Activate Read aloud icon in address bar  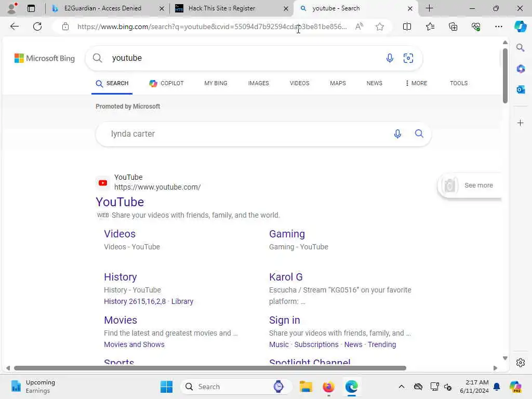point(359,26)
